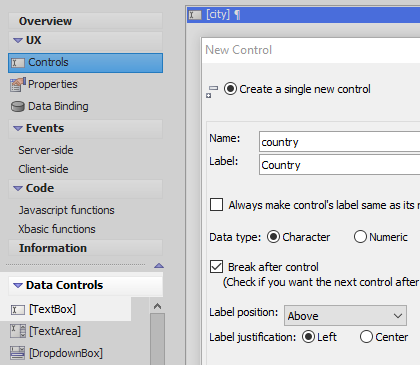
Task: Open Data Binding in the sidebar
Action: pyautogui.click(x=58, y=106)
